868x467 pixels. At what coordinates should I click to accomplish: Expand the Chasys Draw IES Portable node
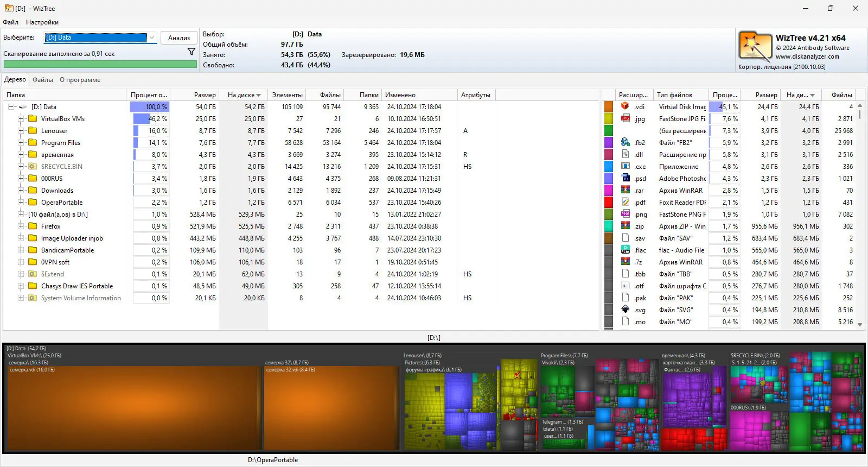[21, 286]
